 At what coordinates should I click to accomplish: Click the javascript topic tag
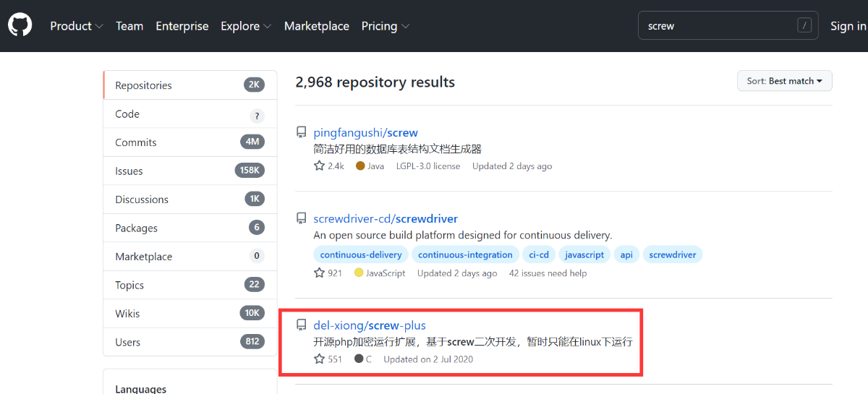(x=584, y=254)
